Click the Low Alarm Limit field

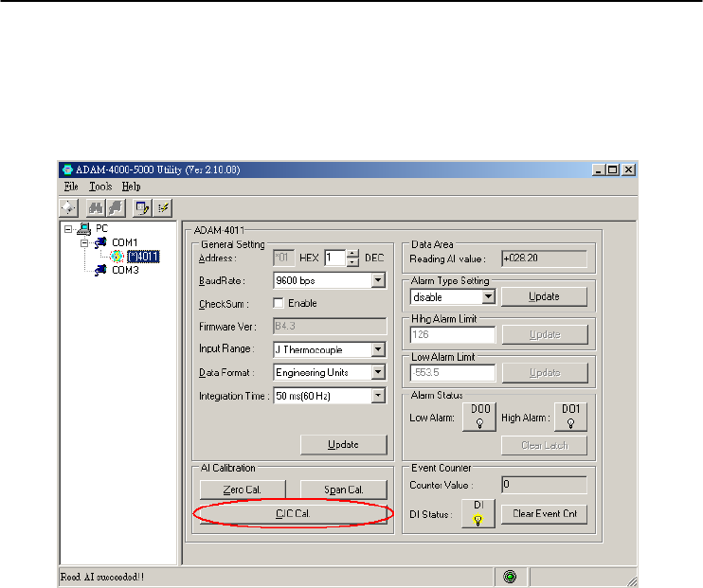tap(453, 373)
